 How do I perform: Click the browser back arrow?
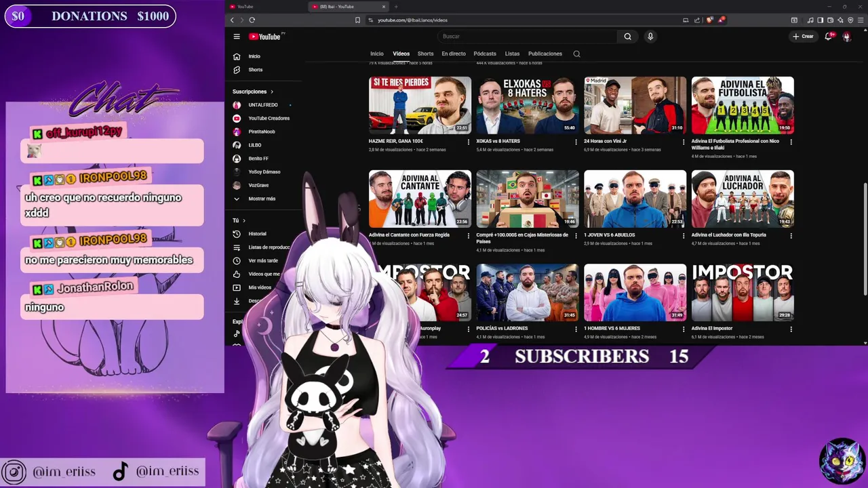coord(232,20)
